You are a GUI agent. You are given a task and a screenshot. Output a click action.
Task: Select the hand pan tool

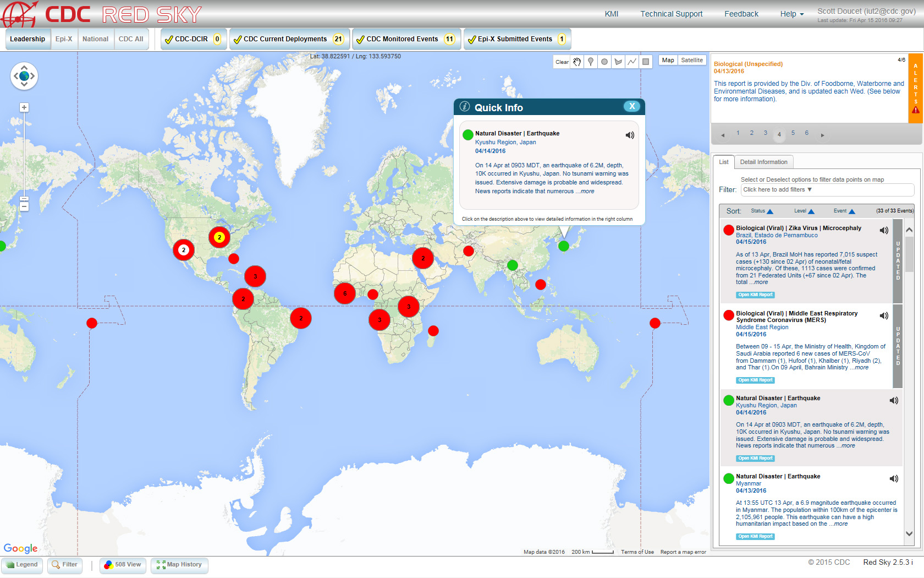[577, 62]
